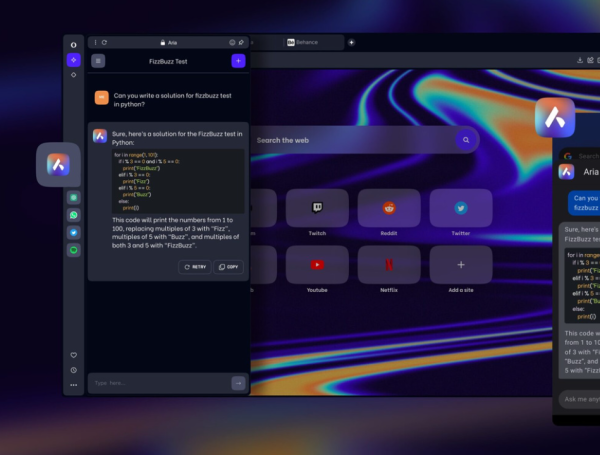Click the Opera logo in sidebar
The width and height of the screenshot is (600, 455).
point(73,44)
